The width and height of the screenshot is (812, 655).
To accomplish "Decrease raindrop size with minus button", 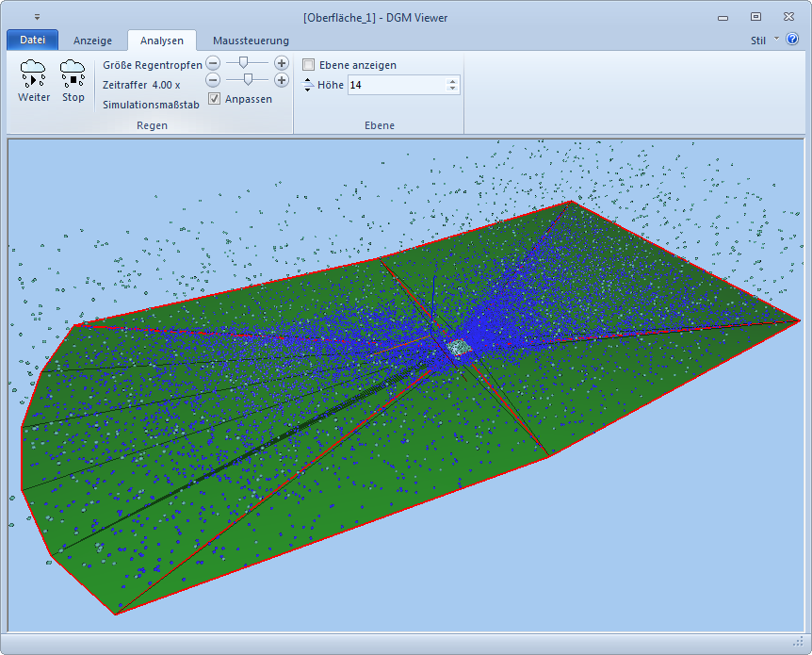I will click(213, 62).
